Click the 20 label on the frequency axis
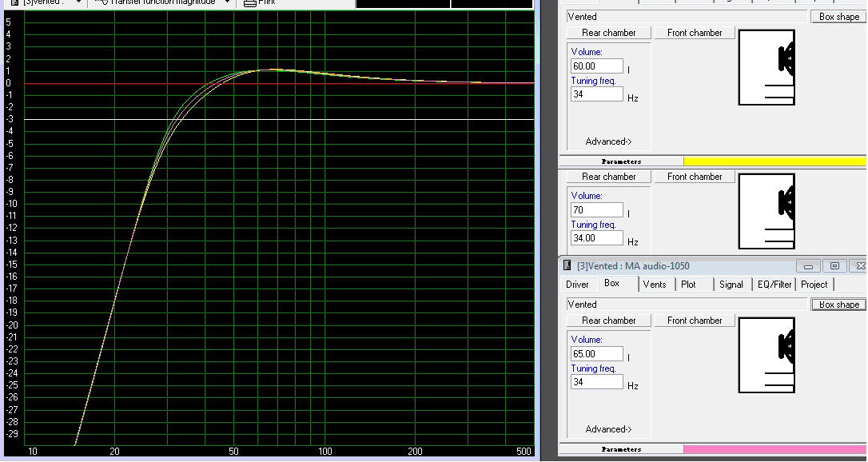The image size is (868, 462). [x=114, y=452]
